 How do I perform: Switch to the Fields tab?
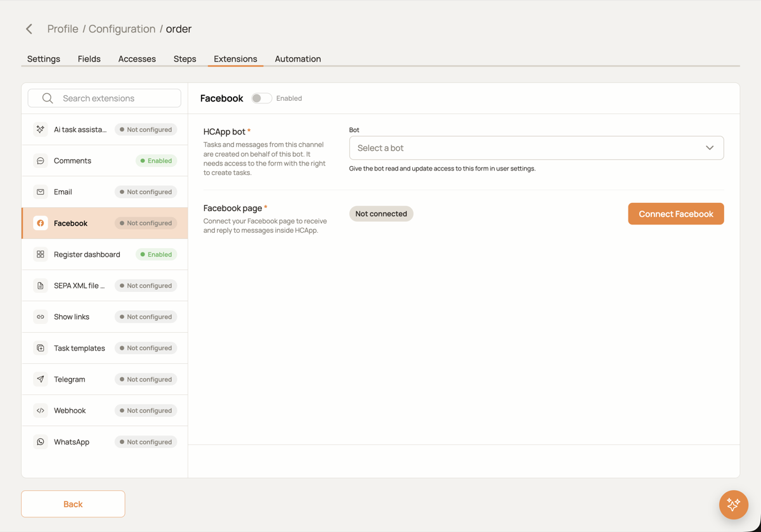[x=89, y=59]
